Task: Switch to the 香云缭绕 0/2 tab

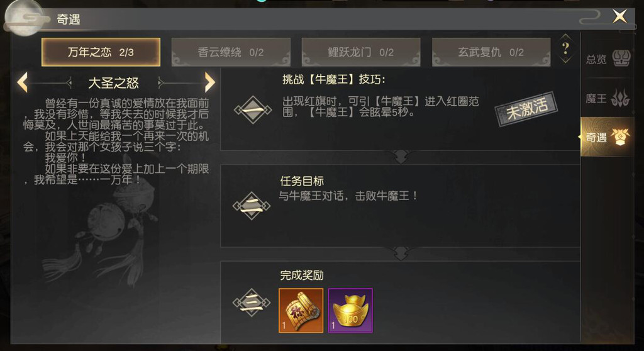Action: click(x=231, y=52)
